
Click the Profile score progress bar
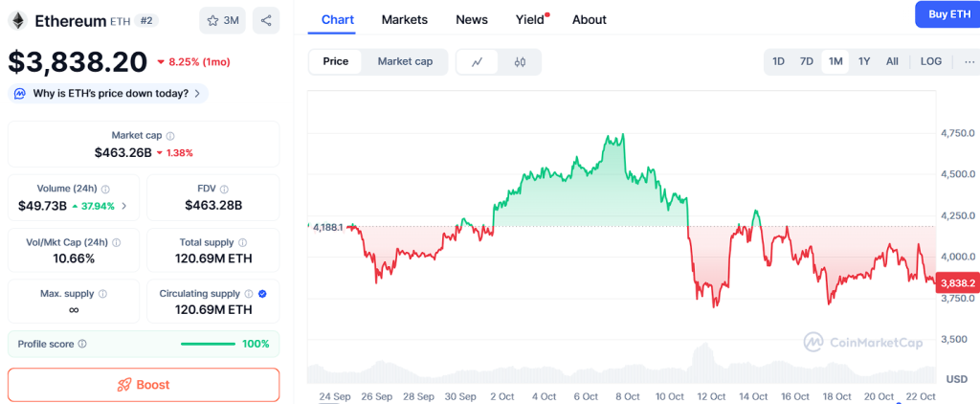click(x=208, y=344)
